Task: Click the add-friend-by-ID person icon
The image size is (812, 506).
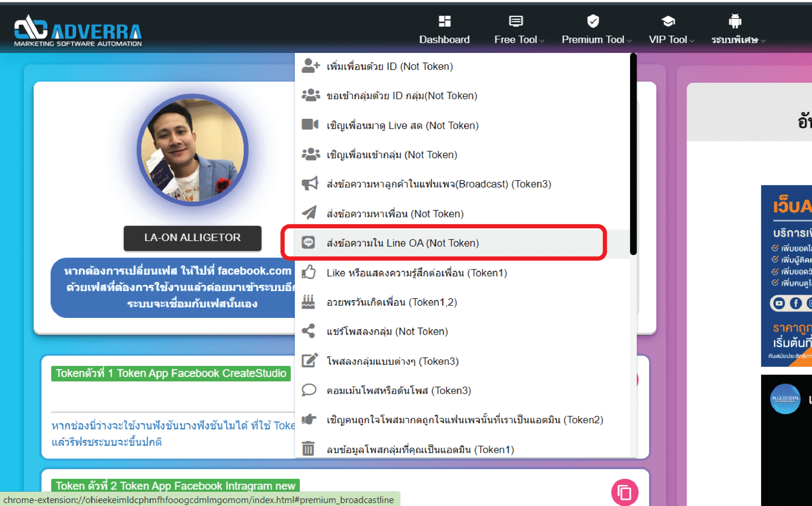Action: (x=310, y=66)
